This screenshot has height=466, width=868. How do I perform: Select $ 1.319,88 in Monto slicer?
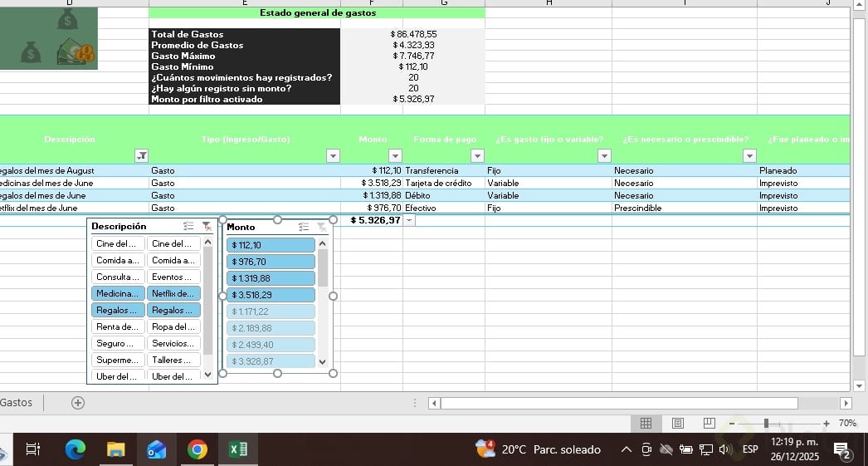(271, 278)
